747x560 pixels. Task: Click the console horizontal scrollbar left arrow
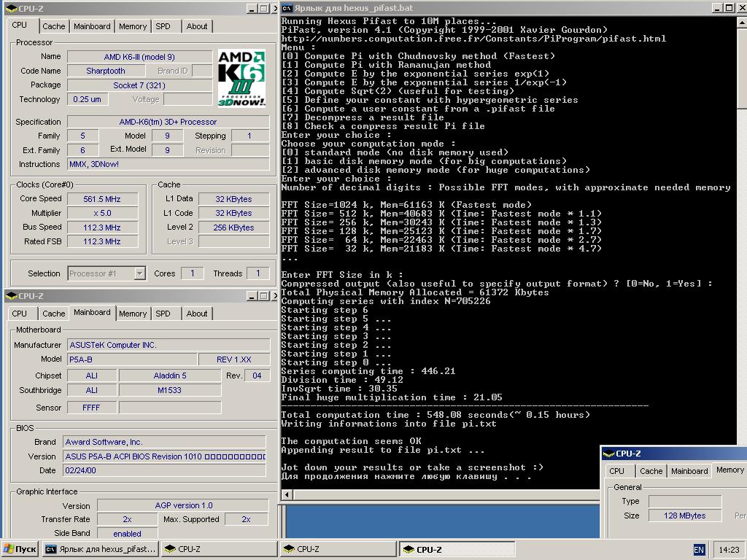[x=286, y=494]
